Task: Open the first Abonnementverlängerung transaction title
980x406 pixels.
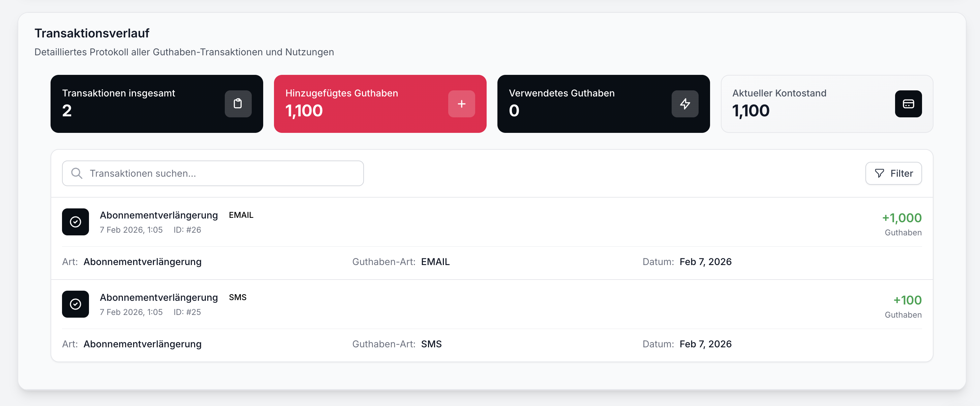Action: click(x=159, y=215)
